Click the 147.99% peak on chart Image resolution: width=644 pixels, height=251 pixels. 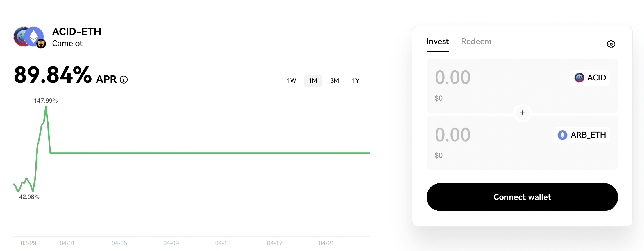point(46,107)
